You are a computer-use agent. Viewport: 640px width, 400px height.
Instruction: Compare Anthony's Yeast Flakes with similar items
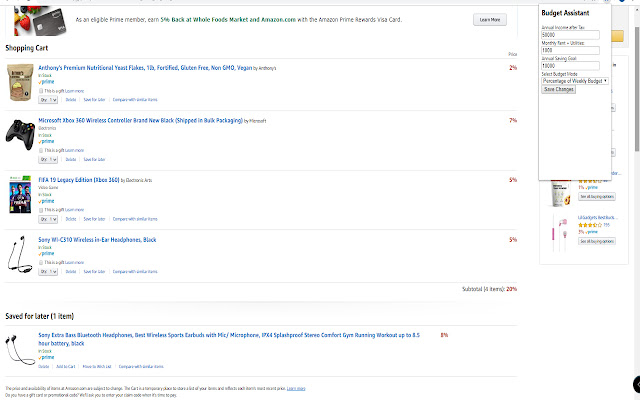click(x=135, y=100)
